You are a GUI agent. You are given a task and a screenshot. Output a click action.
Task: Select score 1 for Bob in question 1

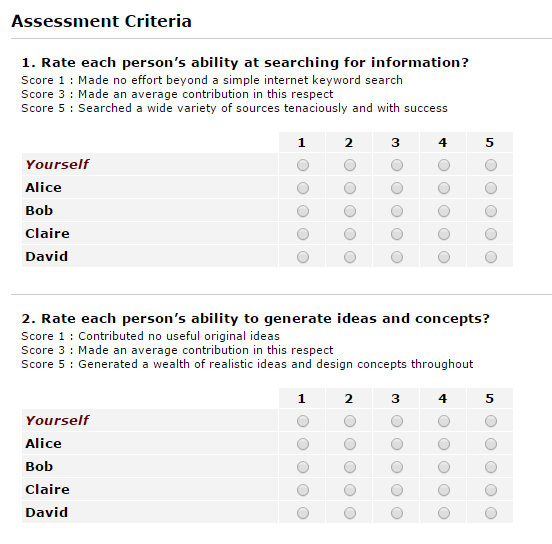click(303, 211)
